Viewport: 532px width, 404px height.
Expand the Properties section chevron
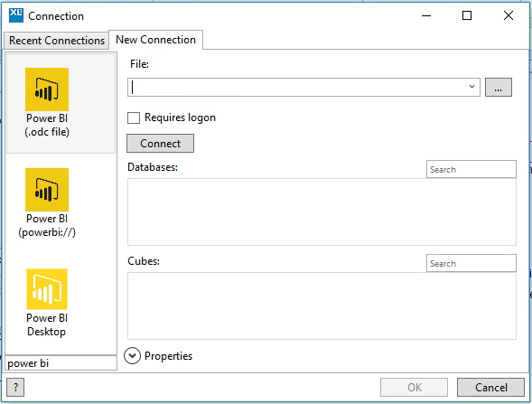(x=132, y=356)
